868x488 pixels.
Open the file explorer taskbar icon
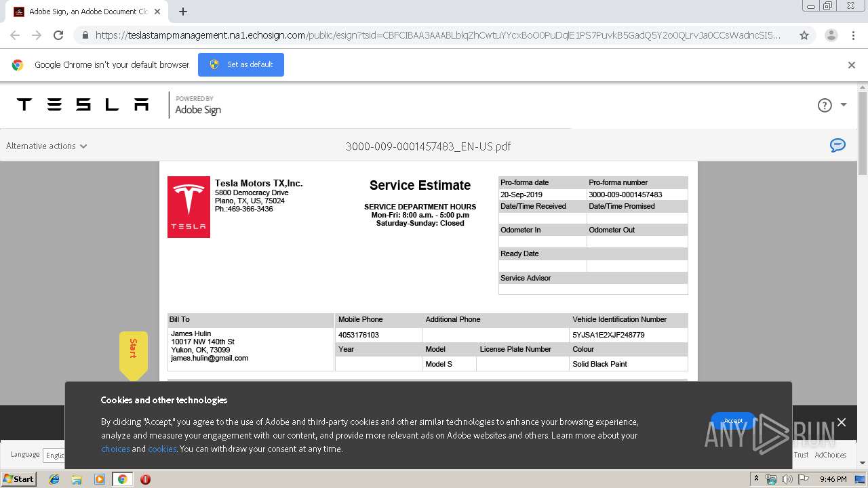[77, 479]
